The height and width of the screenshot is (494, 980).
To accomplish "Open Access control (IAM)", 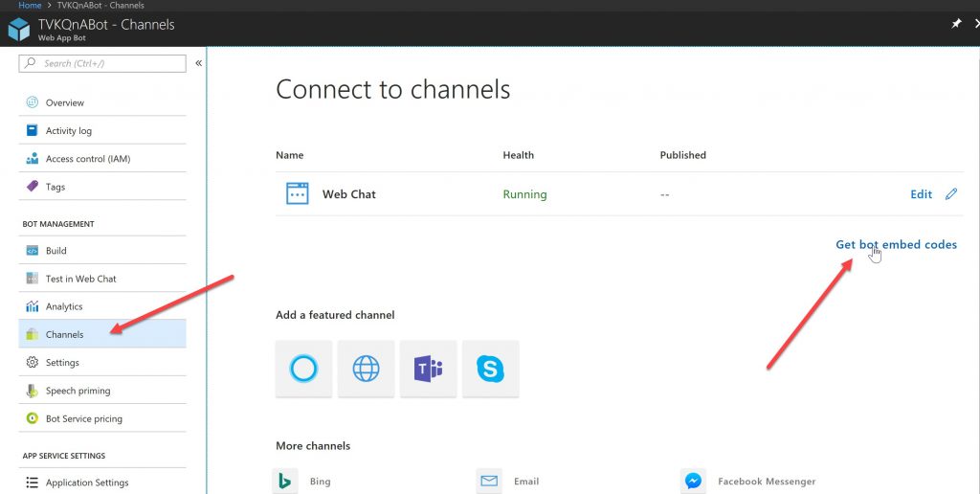I will [x=87, y=159].
